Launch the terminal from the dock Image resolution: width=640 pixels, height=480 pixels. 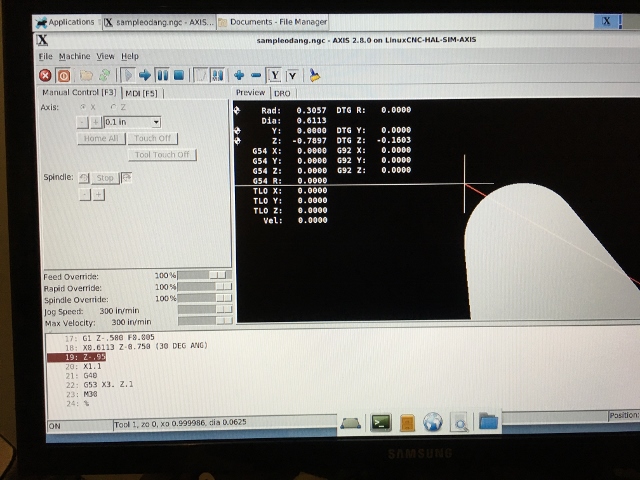pyautogui.click(x=381, y=422)
